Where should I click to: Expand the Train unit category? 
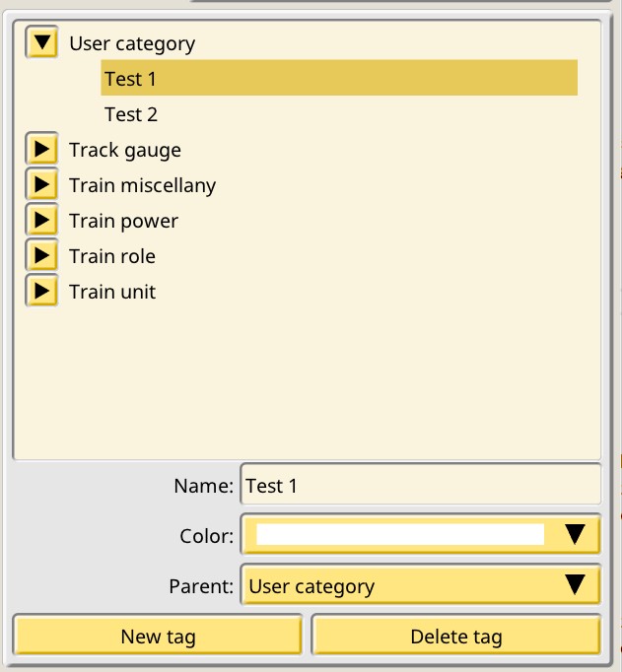point(41,291)
